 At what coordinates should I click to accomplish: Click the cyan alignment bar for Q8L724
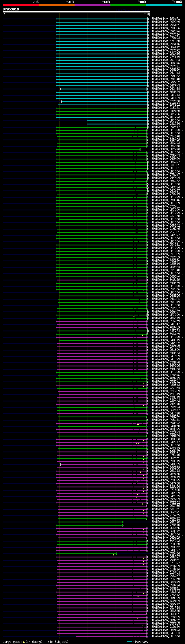coord(117,124)
